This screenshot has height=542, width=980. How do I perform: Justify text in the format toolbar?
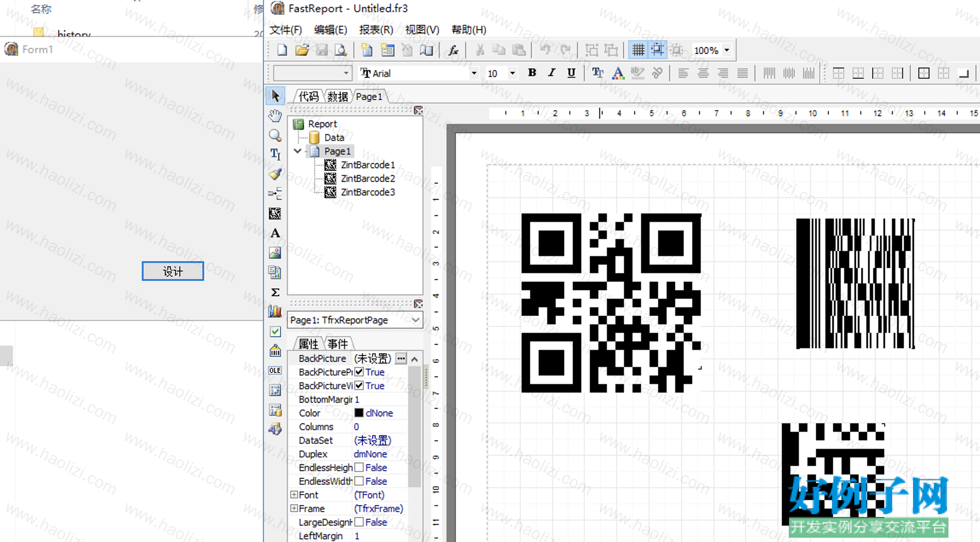(x=743, y=73)
